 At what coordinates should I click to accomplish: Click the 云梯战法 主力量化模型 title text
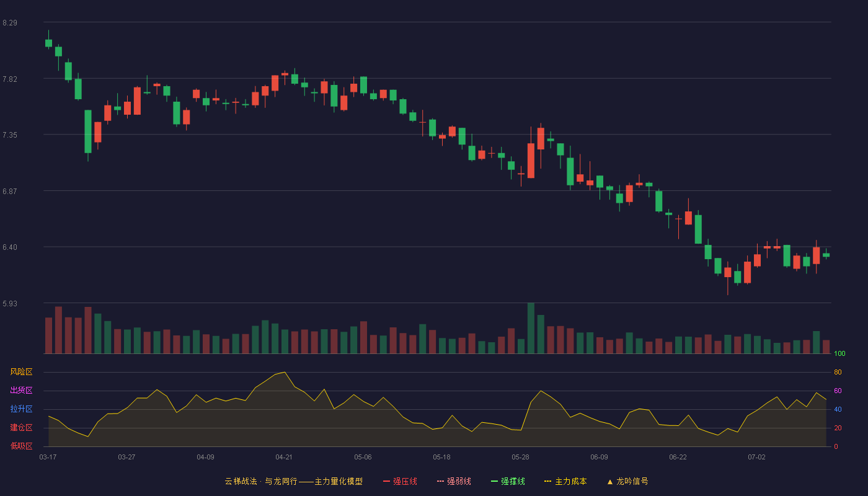point(293,481)
